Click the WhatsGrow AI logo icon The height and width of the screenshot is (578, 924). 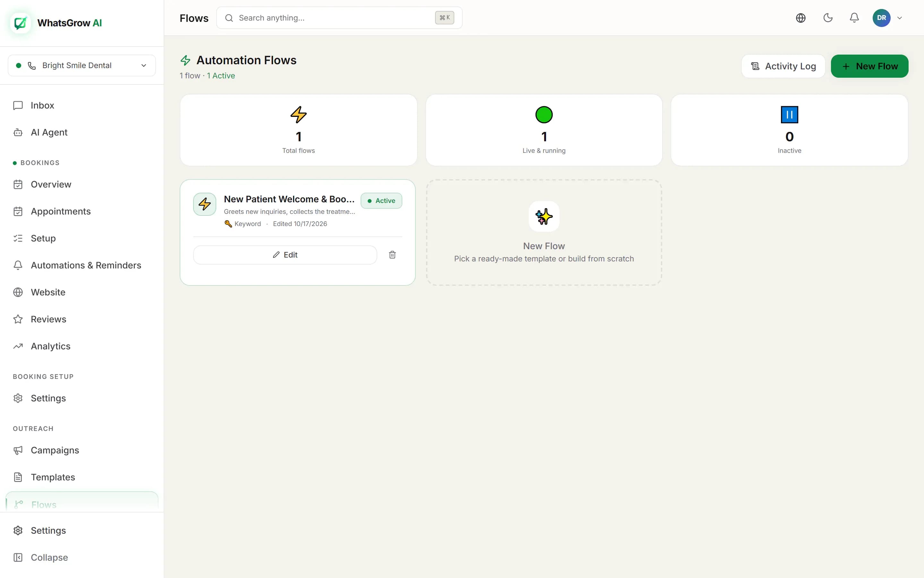coord(20,23)
